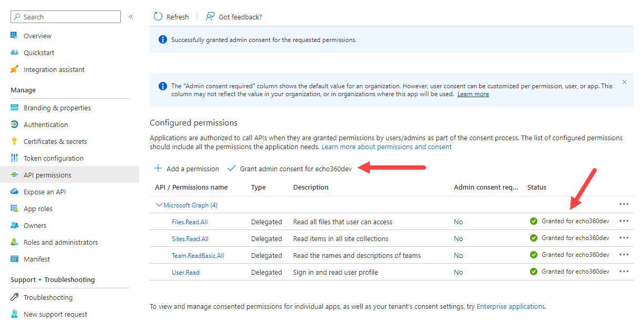The height and width of the screenshot is (323, 644).
Task: Click the Quickstart cloud icon
Action: pos(14,53)
